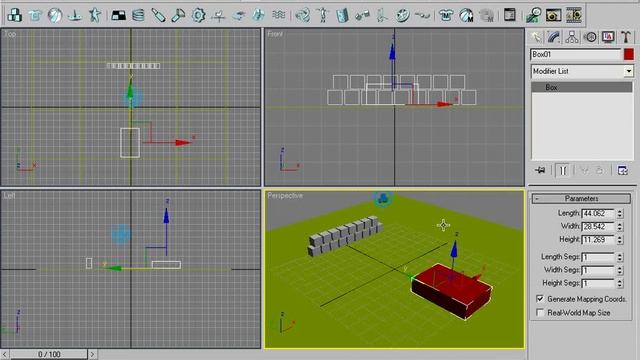Create a Rigid Body Collection (stacked cubes icon)
Image resolution: width=640 pixels, height=360 pixels.
click(15, 15)
